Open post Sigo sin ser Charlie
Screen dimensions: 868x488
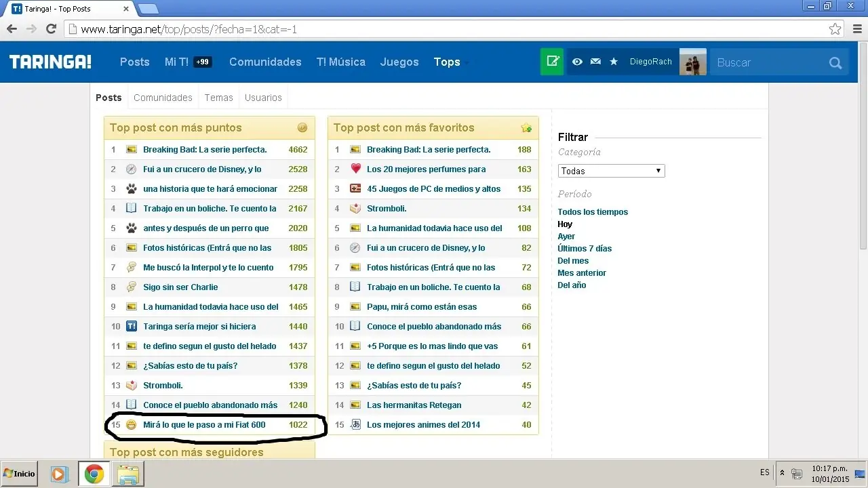pos(180,287)
